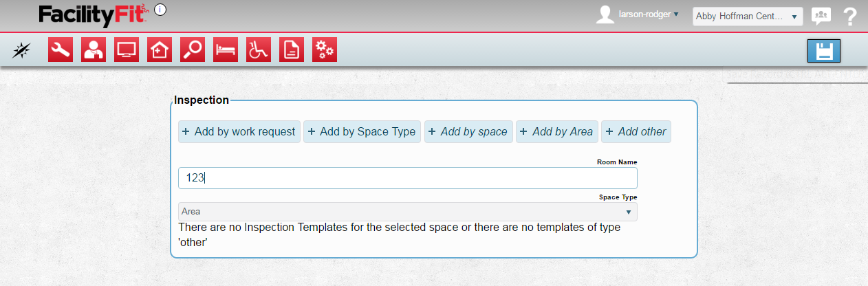Click the help question mark icon
868x286 pixels.
click(x=850, y=16)
